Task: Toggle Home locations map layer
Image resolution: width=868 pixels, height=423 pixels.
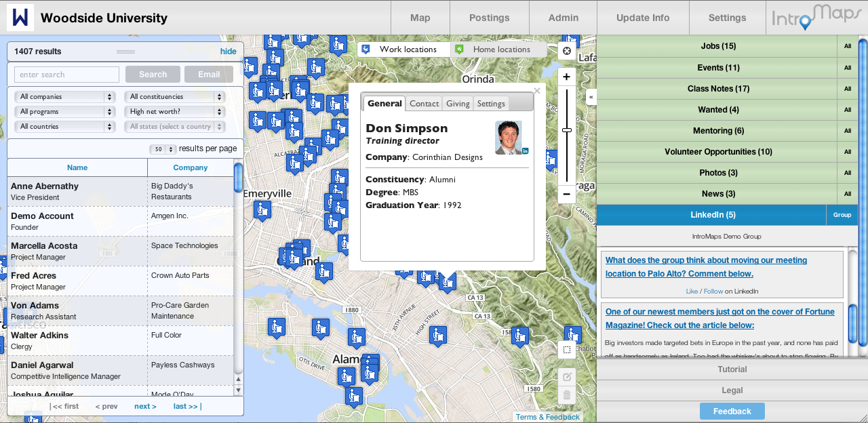Action: pos(499,49)
